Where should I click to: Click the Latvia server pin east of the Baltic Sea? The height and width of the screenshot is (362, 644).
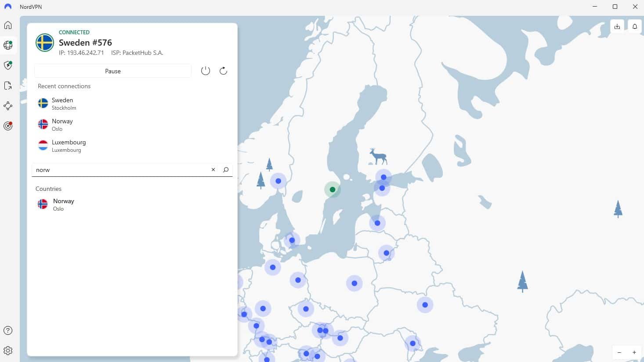(x=377, y=223)
